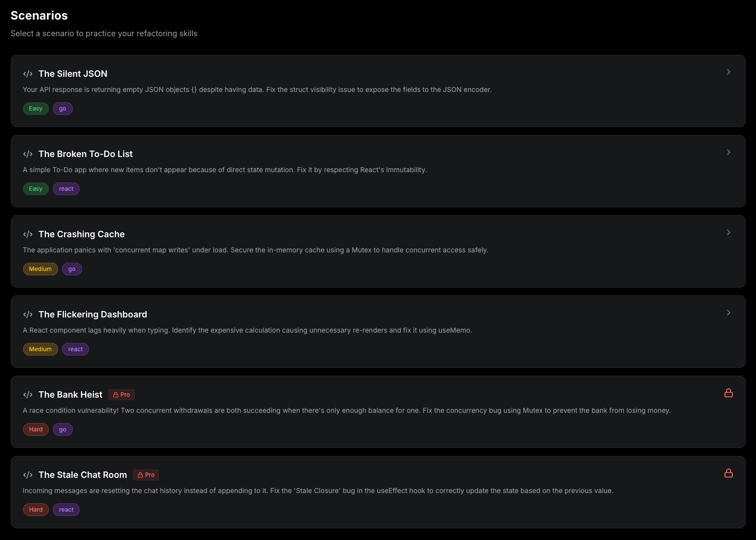Select the react tag on The Broken To-Do List
The width and height of the screenshot is (756, 540).
[x=66, y=189]
